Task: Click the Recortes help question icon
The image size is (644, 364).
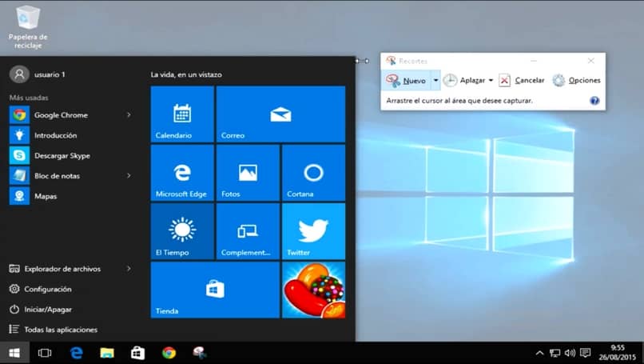Action: click(x=594, y=100)
